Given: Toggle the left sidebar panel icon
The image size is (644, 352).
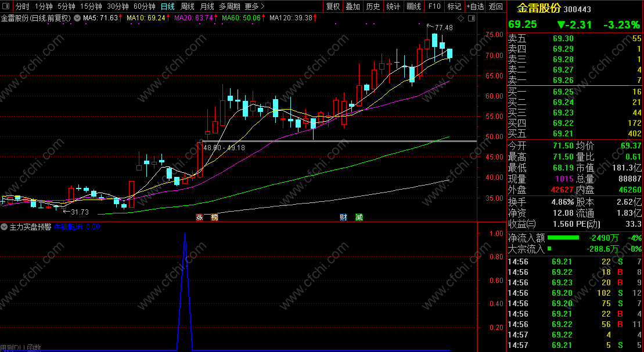Looking at the screenshot, I should pos(5,6).
